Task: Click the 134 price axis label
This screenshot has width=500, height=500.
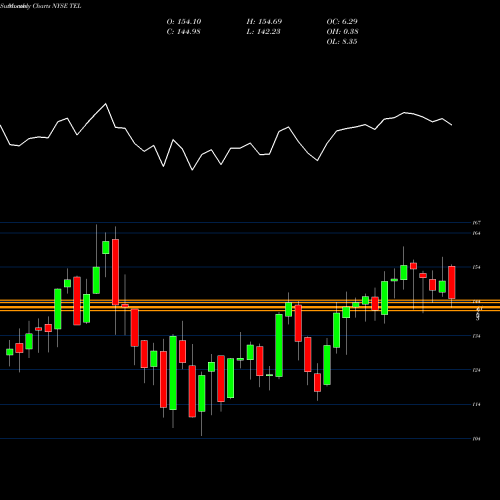Action: tap(477, 336)
